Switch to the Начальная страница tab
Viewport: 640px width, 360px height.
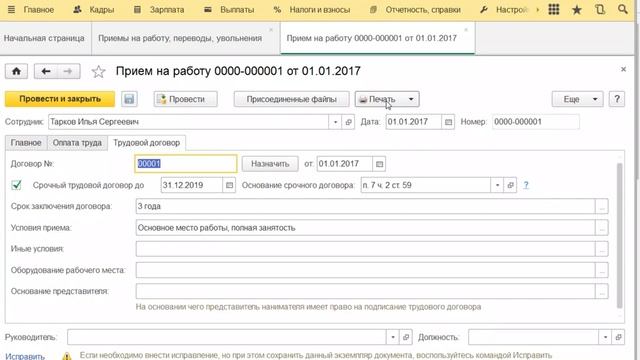pyautogui.click(x=44, y=38)
